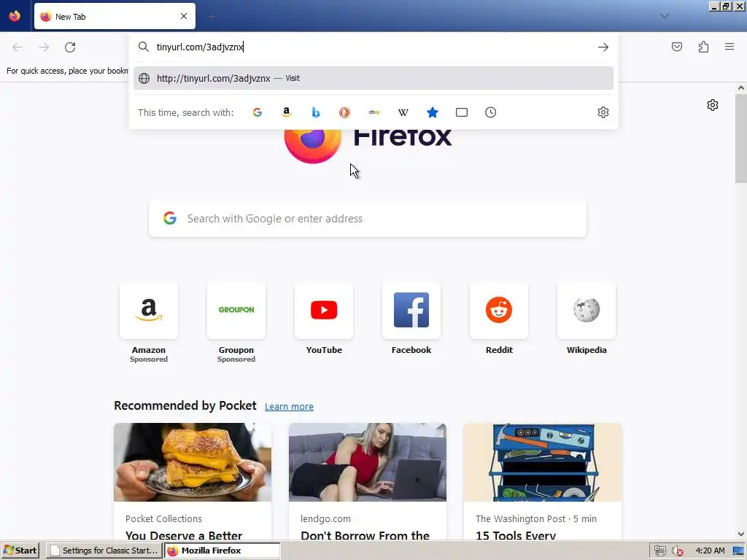Click the muted volume tray icon

[x=677, y=551]
